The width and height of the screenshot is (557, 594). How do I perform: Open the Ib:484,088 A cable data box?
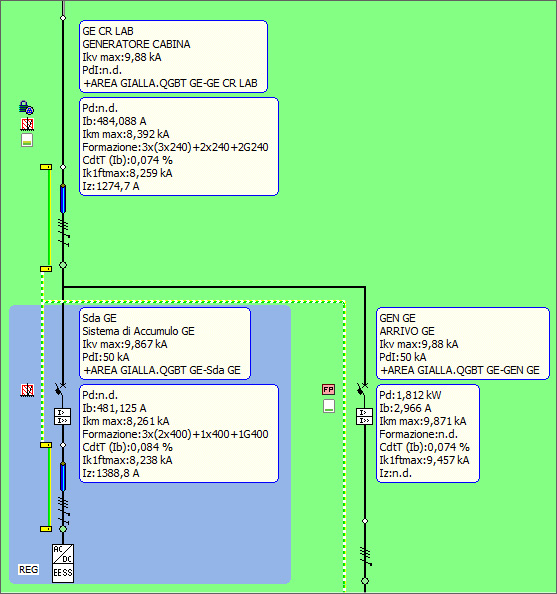tap(179, 147)
